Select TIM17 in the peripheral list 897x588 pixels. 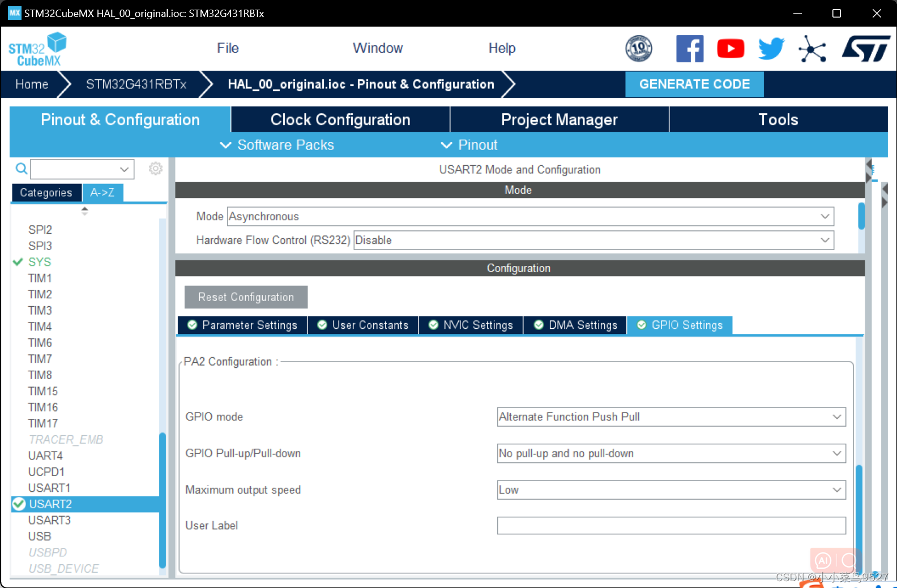pos(43,423)
